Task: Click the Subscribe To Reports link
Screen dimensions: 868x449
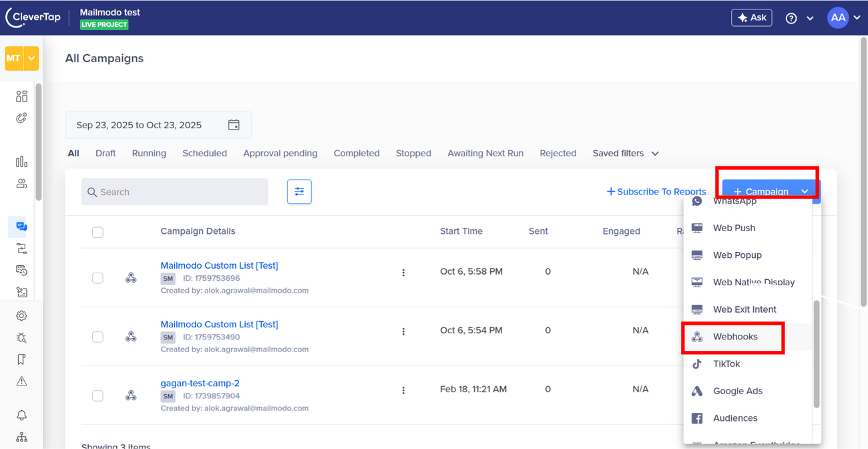Action: pos(656,192)
